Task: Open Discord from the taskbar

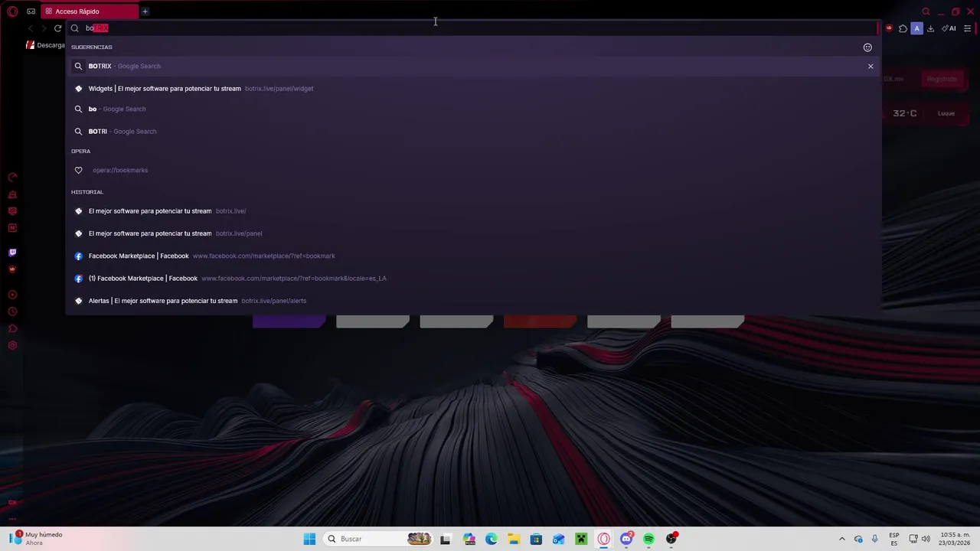Action: coord(626,539)
